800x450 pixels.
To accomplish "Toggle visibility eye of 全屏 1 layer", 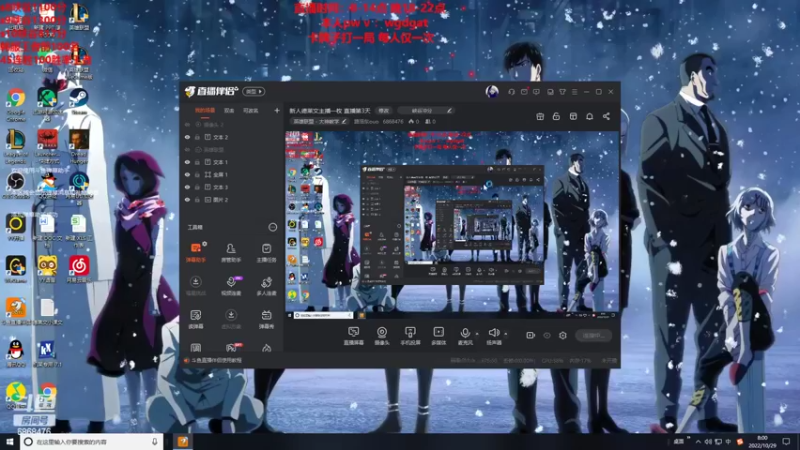I will [x=187, y=174].
